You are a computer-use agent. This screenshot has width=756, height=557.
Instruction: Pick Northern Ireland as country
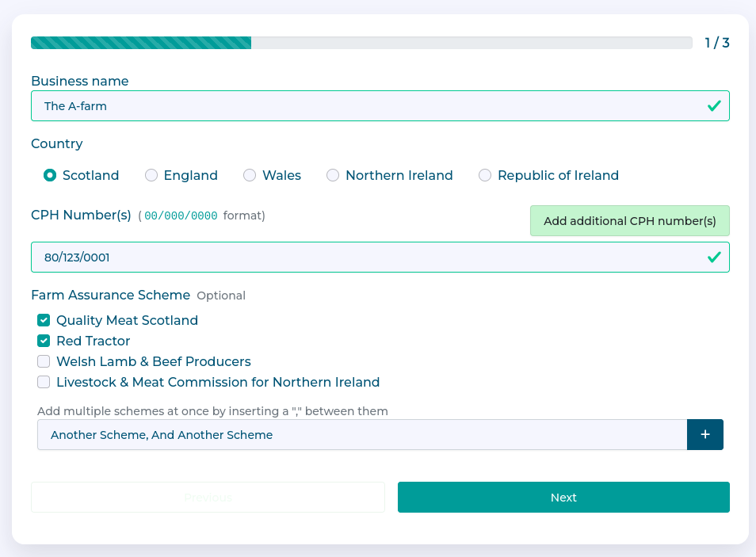pos(333,175)
